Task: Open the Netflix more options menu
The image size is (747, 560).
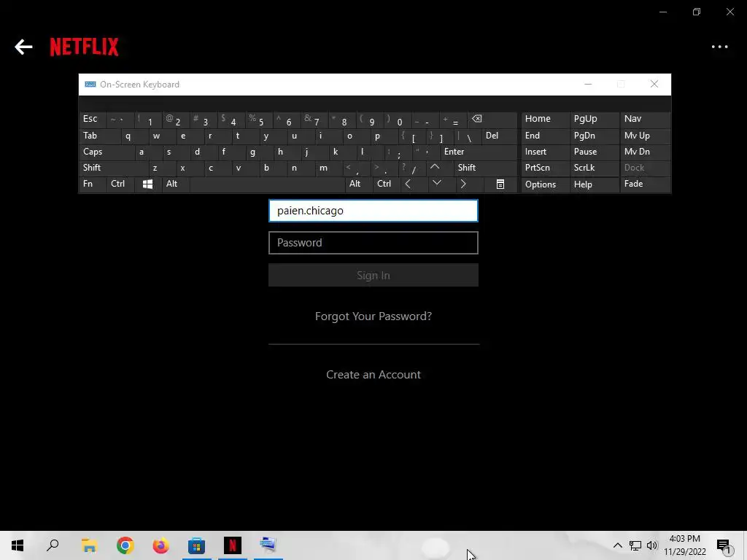Action: click(719, 47)
